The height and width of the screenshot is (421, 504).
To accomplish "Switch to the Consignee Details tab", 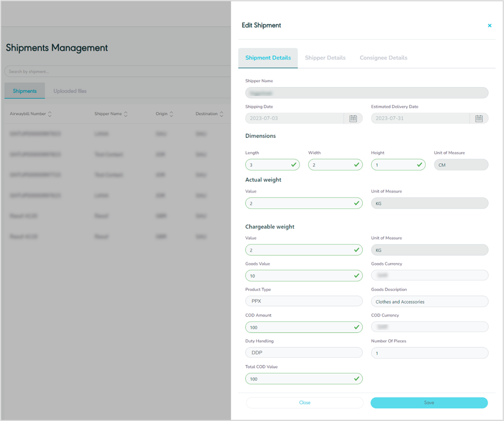I will (383, 58).
